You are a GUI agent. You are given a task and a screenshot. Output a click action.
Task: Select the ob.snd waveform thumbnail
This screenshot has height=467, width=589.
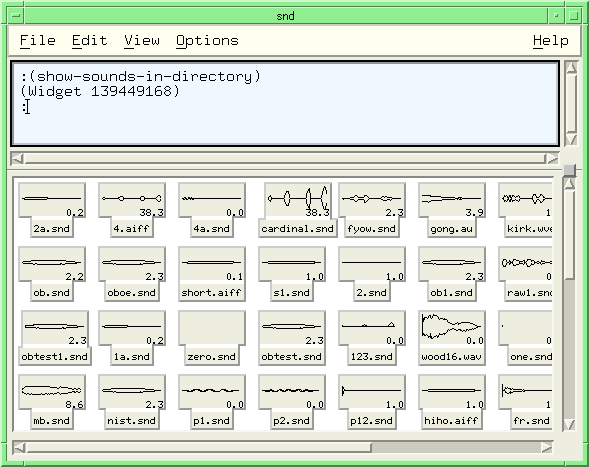pyautogui.click(x=52, y=264)
